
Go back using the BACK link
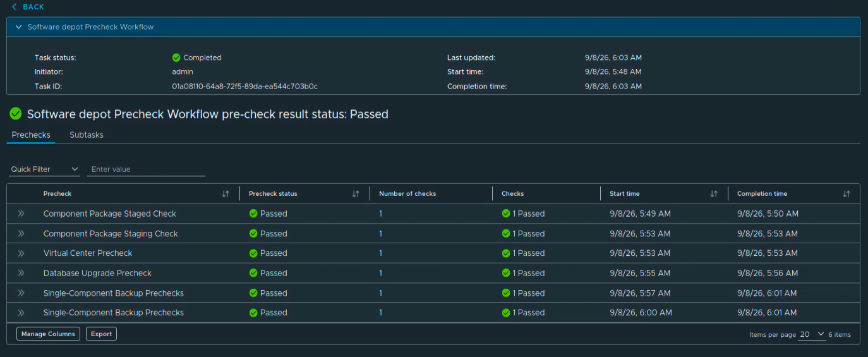point(28,6)
